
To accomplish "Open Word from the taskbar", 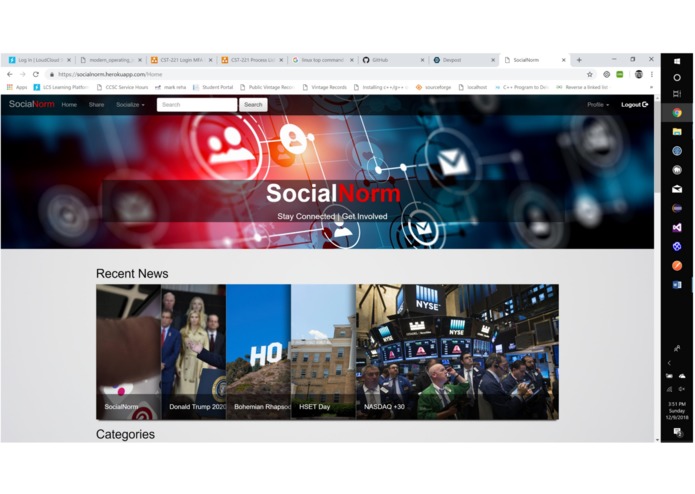I will pyautogui.click(x=677, y=285).
